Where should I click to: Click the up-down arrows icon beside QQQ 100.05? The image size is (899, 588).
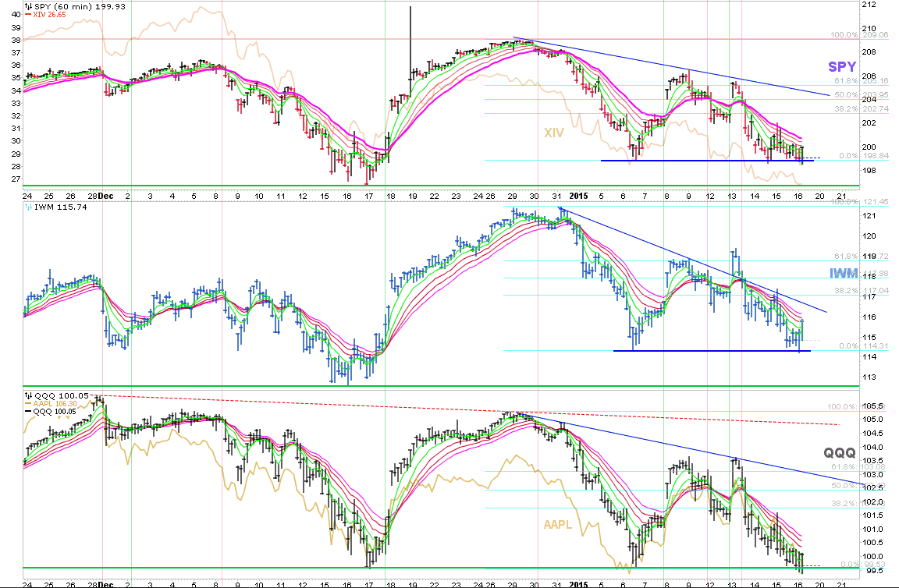tap(29, 395)
